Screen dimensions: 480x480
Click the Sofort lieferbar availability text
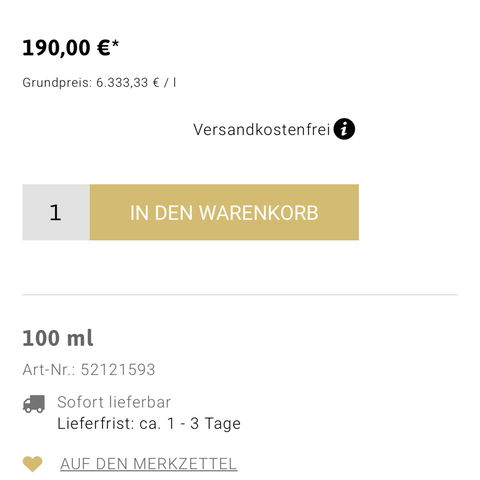point(114,402)
